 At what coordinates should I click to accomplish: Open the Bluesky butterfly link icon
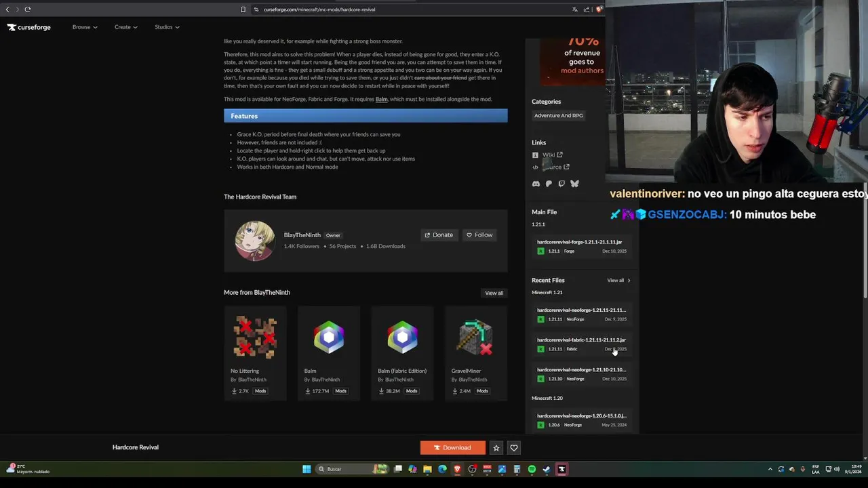coord(574,184)
